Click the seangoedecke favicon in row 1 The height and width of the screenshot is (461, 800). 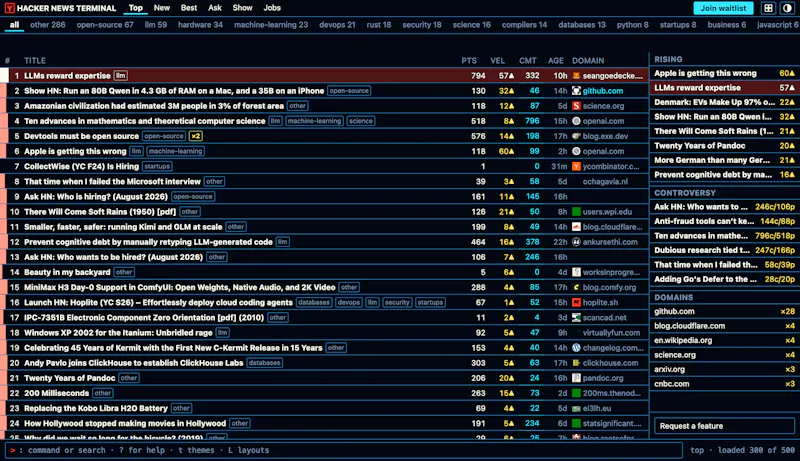576,75
